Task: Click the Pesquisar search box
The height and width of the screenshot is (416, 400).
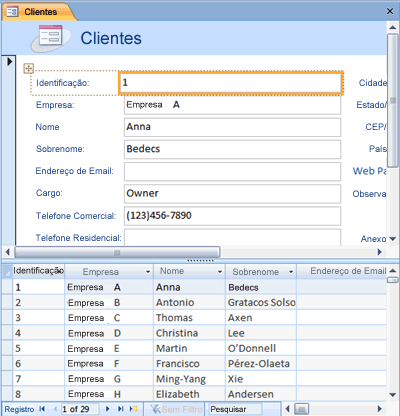Action: point(235,409)
